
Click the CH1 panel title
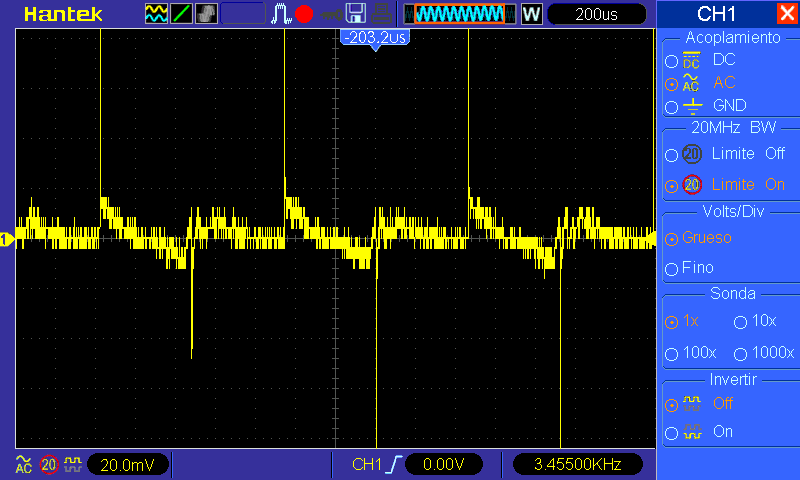pyautogui.click(x=716, y=14)
